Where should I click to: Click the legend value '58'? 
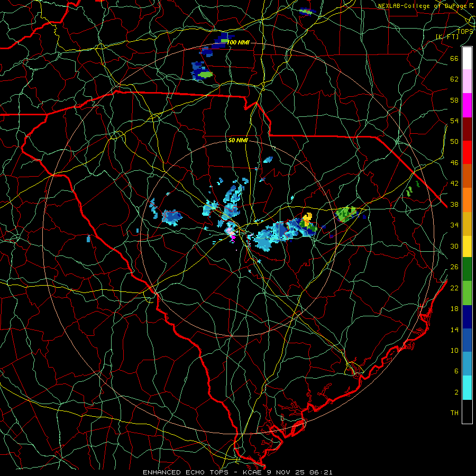tap(454, 100)
